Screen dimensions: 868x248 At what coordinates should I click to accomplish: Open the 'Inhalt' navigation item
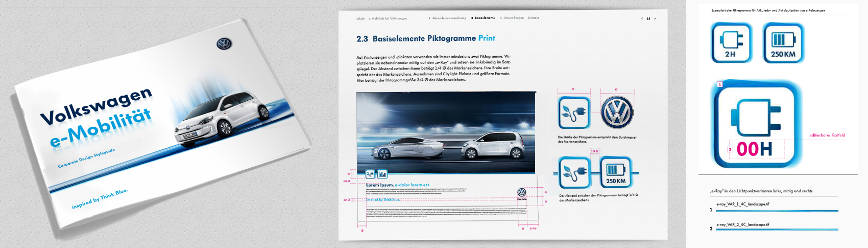(x=360, y=18)
